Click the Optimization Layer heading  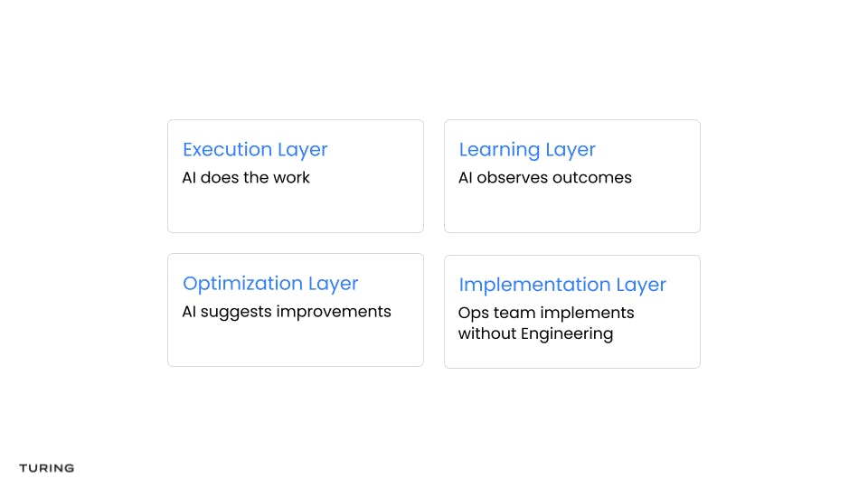(270, 284)
